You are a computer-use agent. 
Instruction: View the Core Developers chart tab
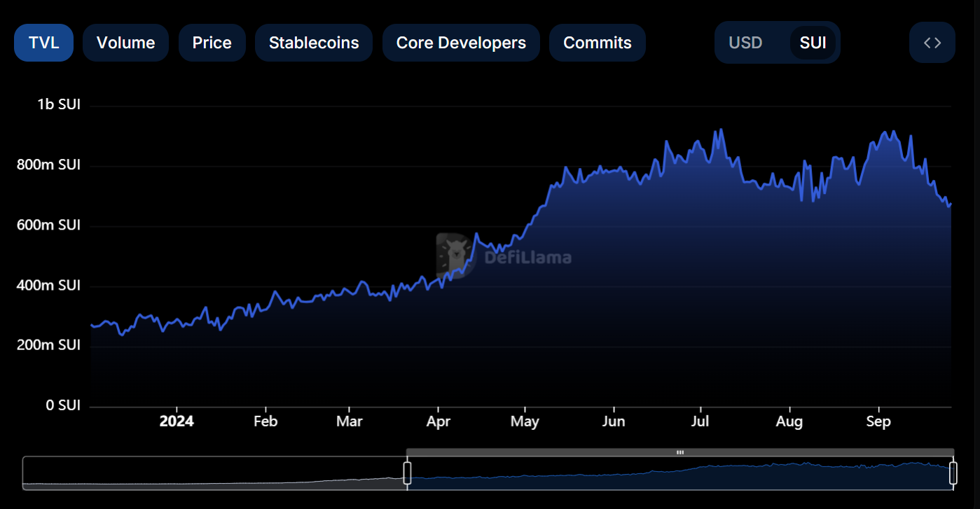coord(461,43)
